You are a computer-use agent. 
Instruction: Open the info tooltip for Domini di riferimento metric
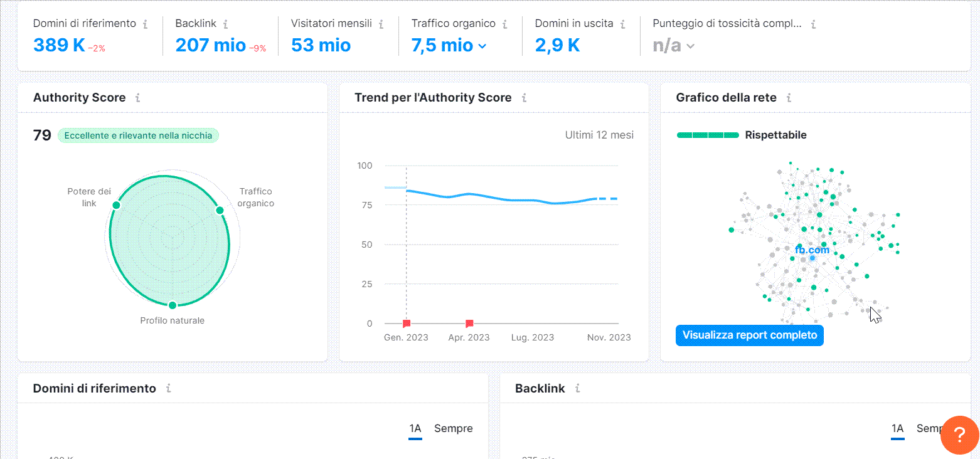[x=146, y=23]
